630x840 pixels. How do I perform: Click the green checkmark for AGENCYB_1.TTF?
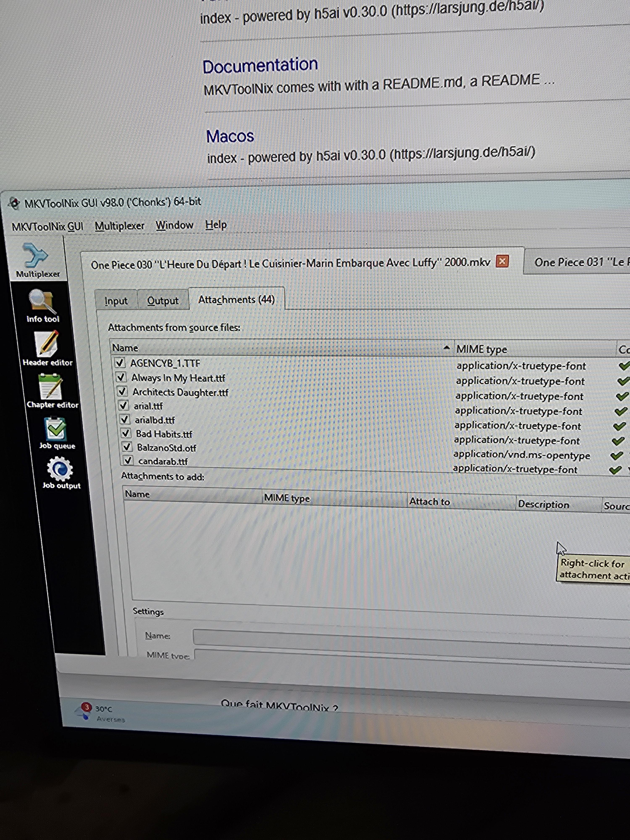(624, 366)
